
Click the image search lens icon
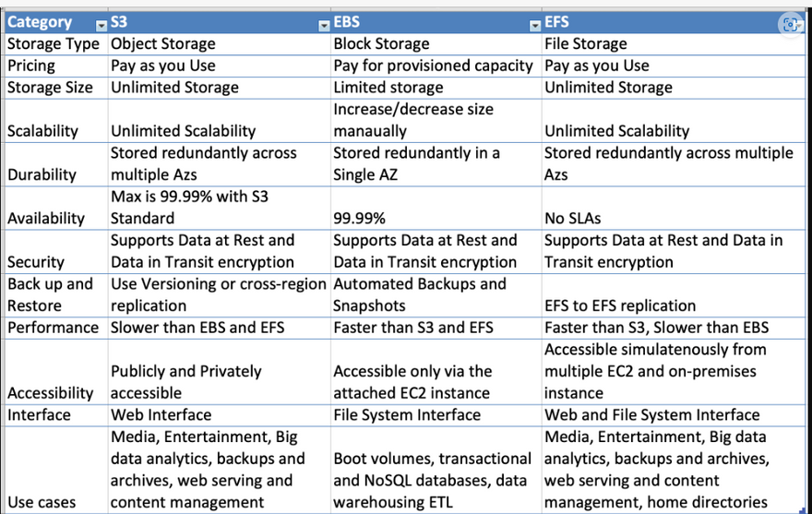point(791,25)
